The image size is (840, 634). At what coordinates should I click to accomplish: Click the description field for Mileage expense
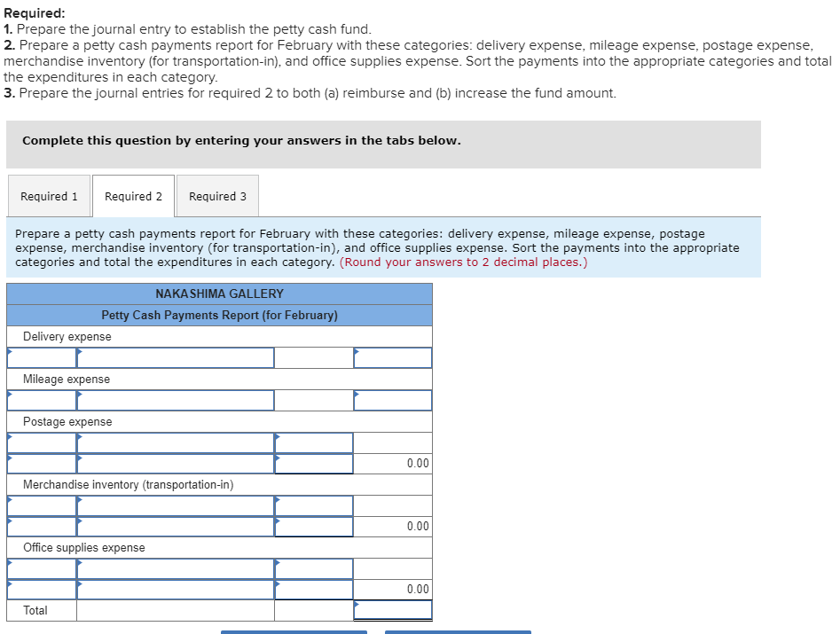175,400
